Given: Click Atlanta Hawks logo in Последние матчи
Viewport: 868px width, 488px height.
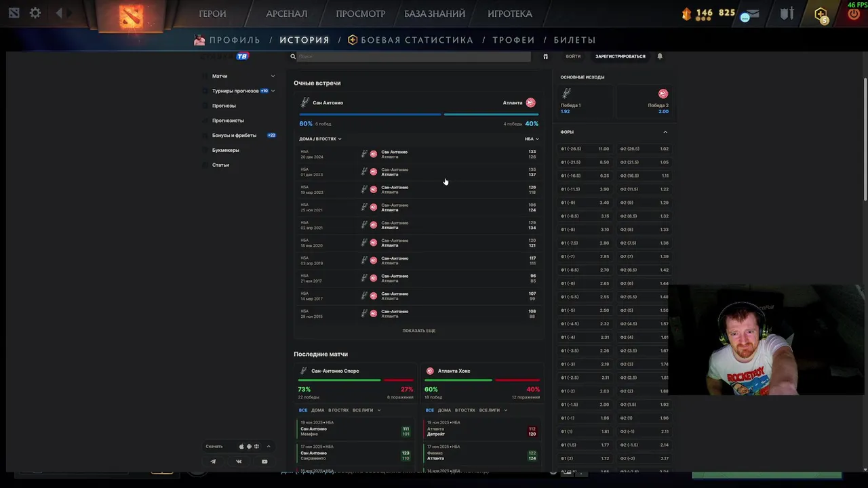Looking at the screenshot, I should pos(430,371).
